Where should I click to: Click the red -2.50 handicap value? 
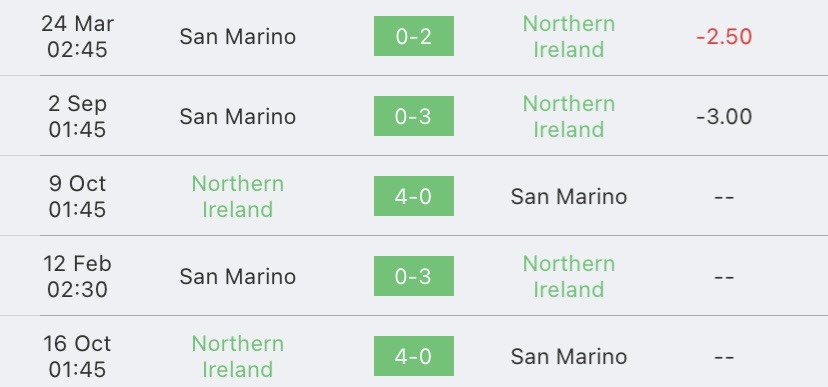point(724,36)
